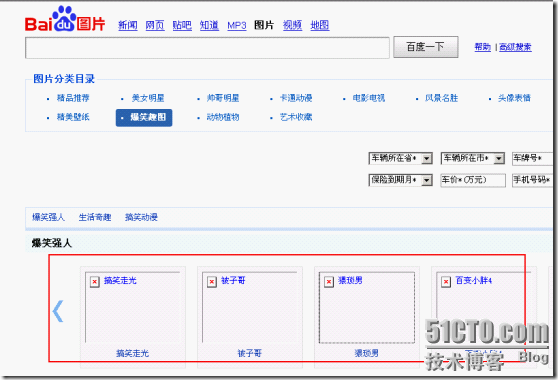Click the 车价 (万元) input field

pos(473,180)
